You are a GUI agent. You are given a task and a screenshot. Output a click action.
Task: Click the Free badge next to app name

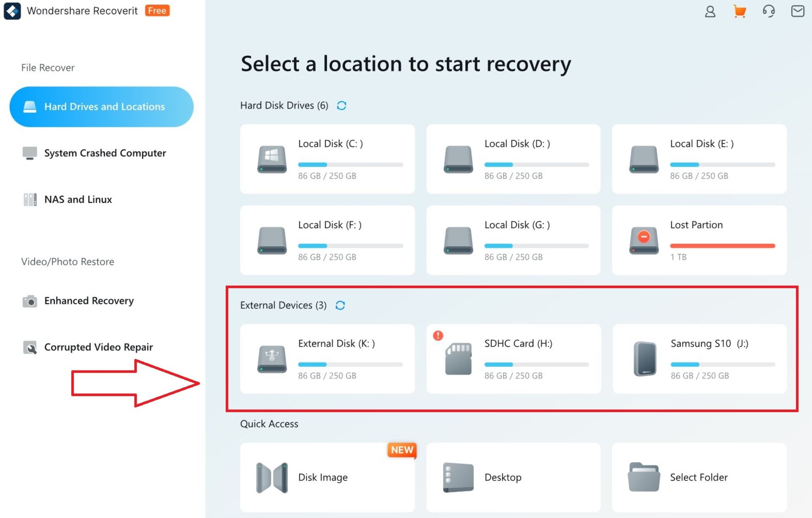(x=157, y=11)
